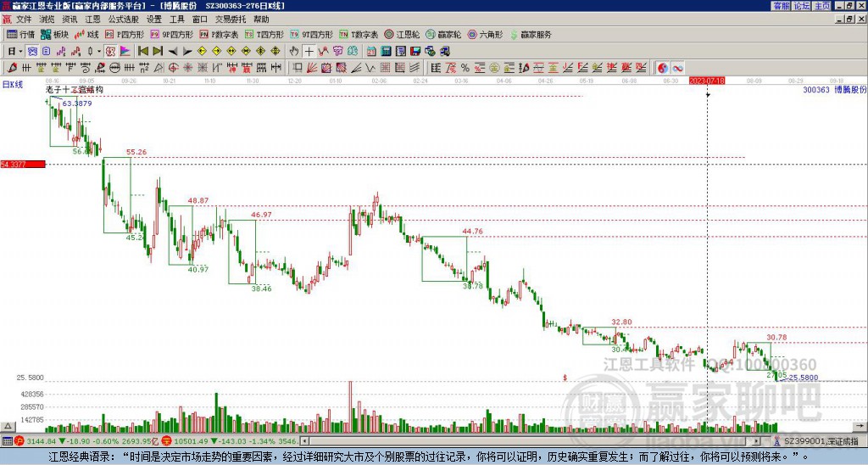Screen dimensions: 868x465
Task: Open the P四方形 tool
Action: (x=125, y=34)
